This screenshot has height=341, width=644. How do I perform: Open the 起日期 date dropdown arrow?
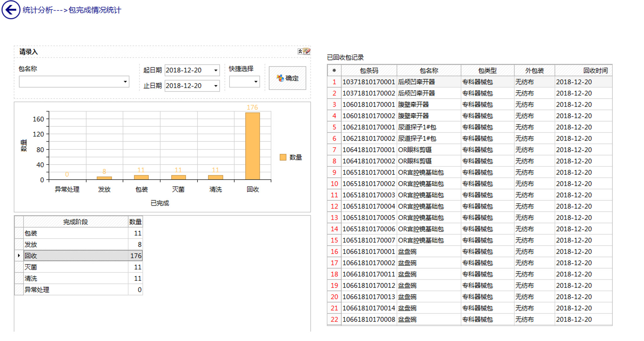click(x=216, y=70)
